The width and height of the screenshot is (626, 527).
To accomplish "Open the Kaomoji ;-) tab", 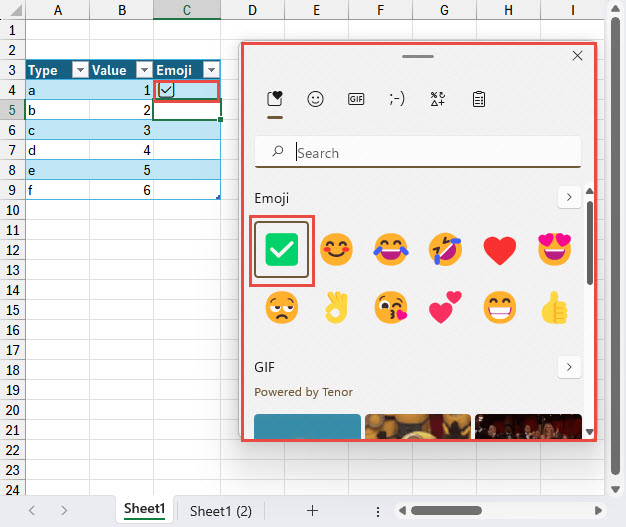I will [397, 99].
